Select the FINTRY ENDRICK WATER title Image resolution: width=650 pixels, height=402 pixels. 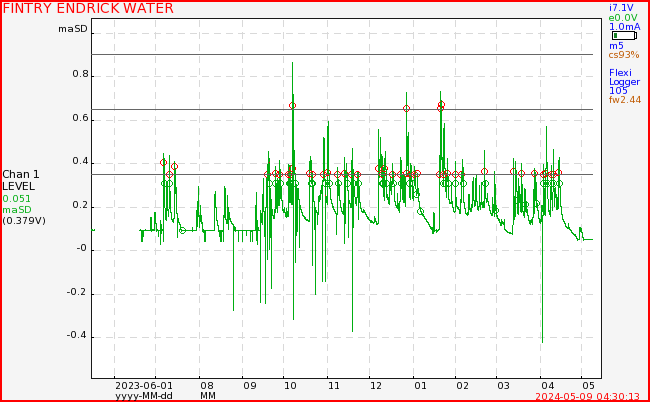88,8
